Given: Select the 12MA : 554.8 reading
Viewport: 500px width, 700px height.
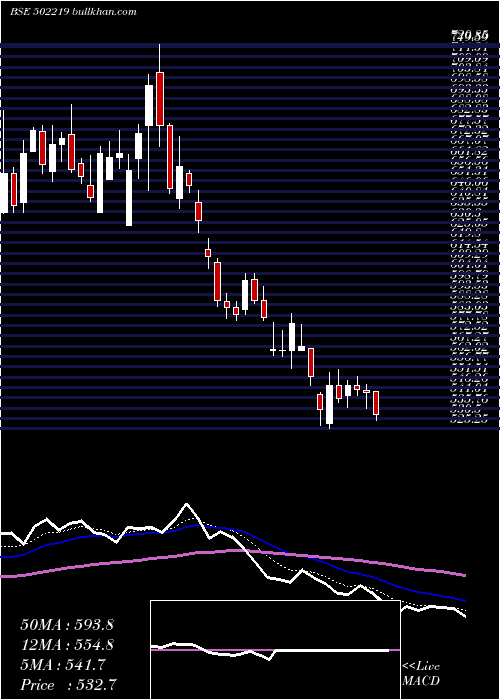Looking at the screenshot, I should [67, 645].
